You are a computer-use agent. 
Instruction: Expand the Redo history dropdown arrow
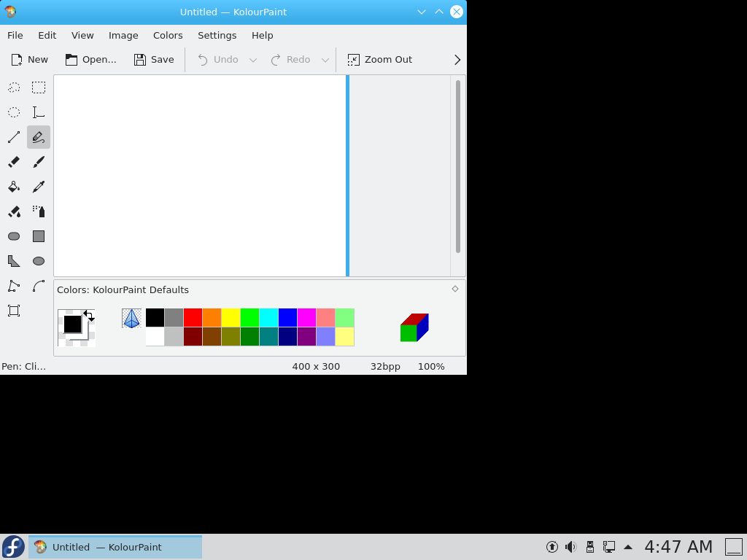(325, 60)
